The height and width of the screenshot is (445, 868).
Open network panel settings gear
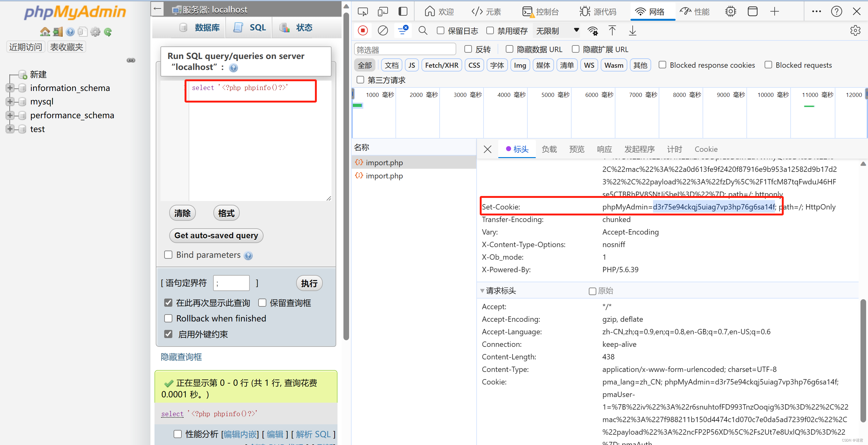[855, 31]
